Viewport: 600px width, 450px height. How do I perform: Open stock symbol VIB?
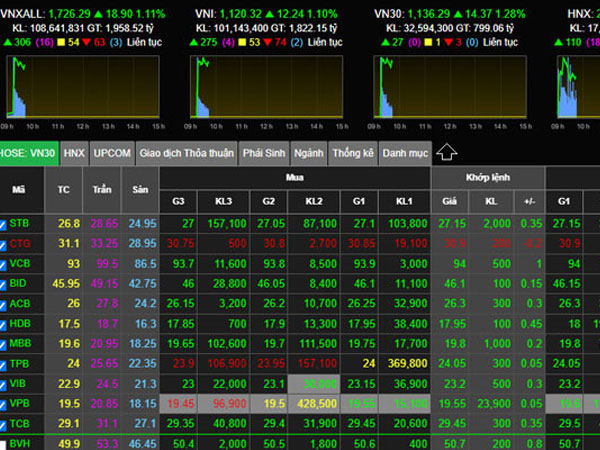tap(18, 383)
